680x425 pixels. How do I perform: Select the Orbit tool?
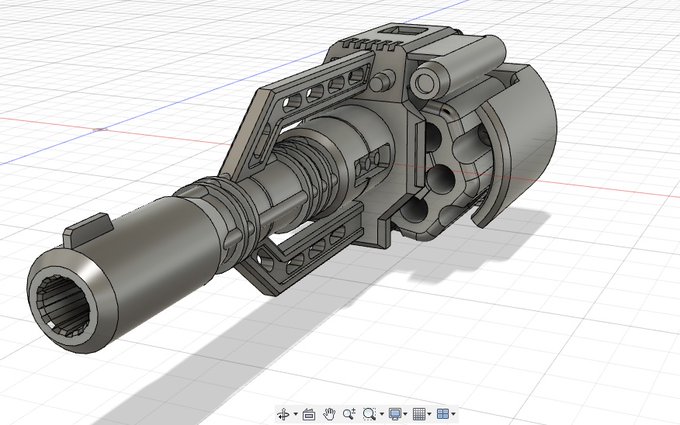283,414
